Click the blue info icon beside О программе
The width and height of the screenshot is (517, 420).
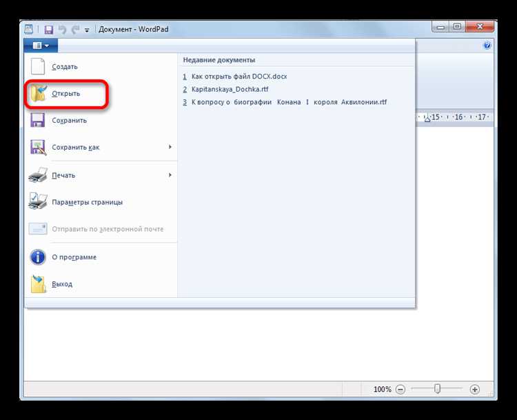pos(38,257)
